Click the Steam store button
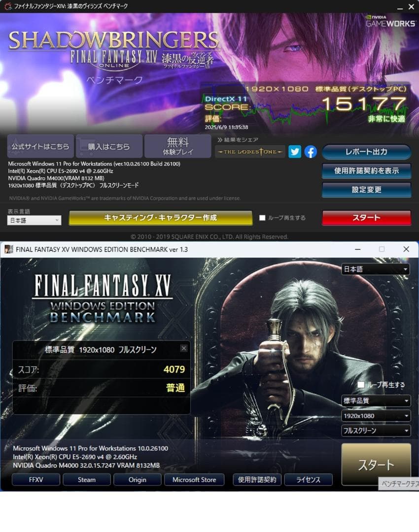The width and height of the screenshot is (419, 532). coord(87,480)
